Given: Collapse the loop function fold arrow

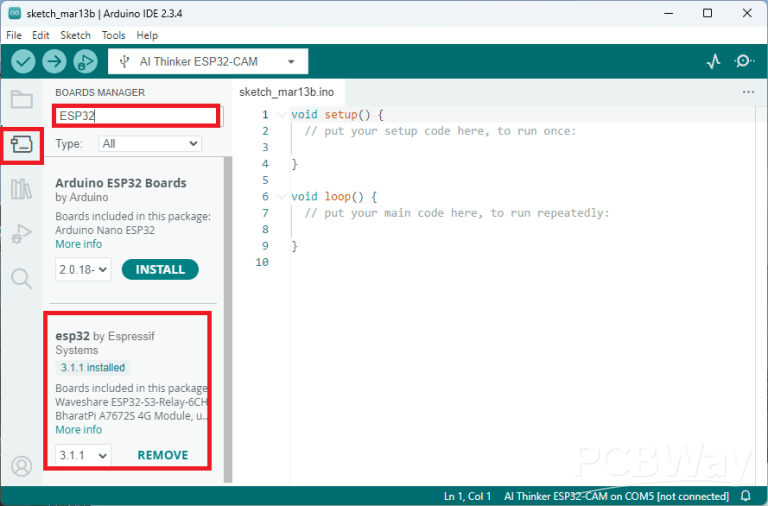Looking at the screenshot, I should (x=281, y=197).
